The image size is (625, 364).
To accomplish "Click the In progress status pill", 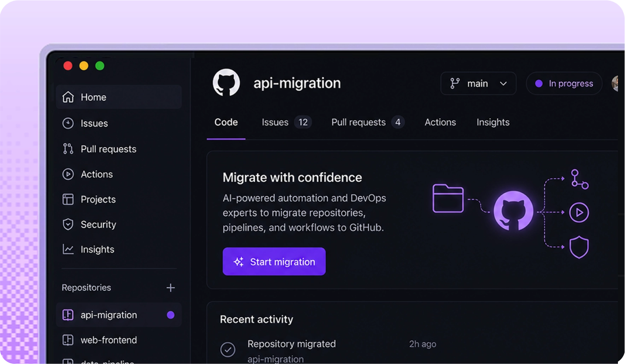I will (x=564, y=83).
